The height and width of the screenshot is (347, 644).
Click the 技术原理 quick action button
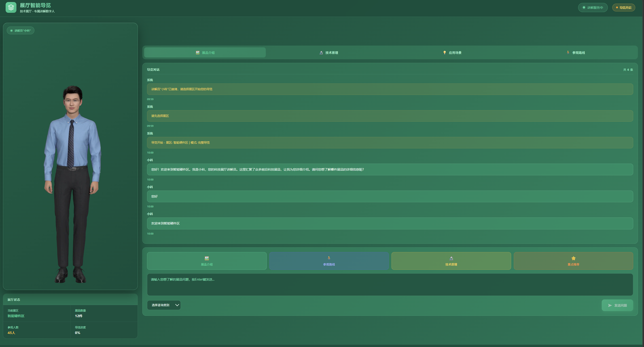pos(451,261)
